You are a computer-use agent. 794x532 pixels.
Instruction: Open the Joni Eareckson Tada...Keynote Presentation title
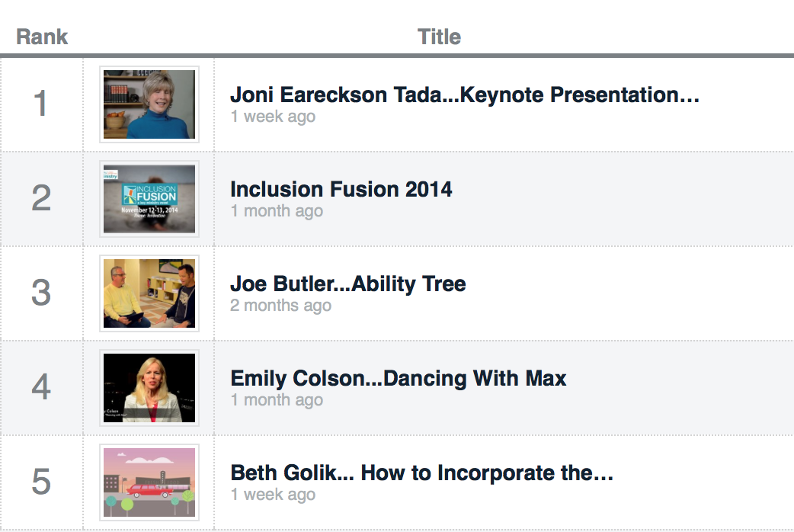coord(464,95)
